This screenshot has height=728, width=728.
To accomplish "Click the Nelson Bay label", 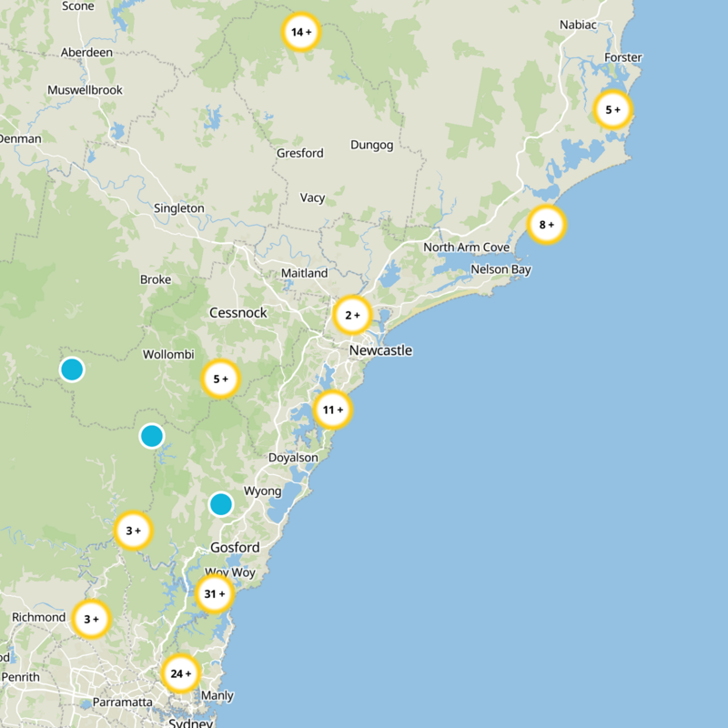I will [501, 269].
